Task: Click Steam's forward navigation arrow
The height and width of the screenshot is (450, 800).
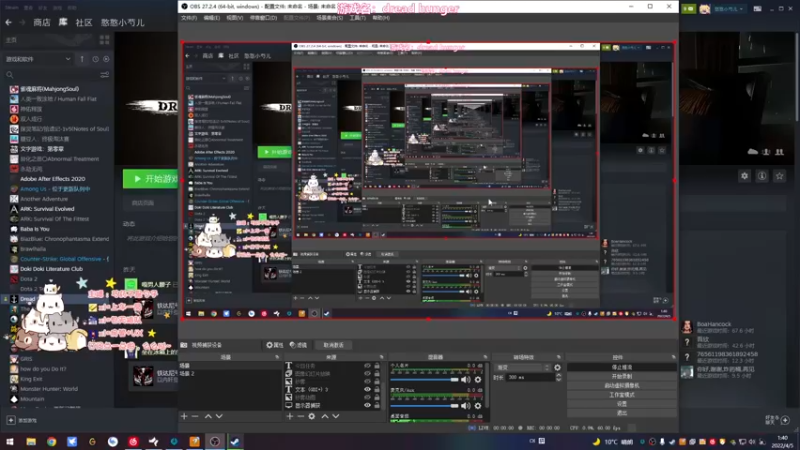Action: 22,22
